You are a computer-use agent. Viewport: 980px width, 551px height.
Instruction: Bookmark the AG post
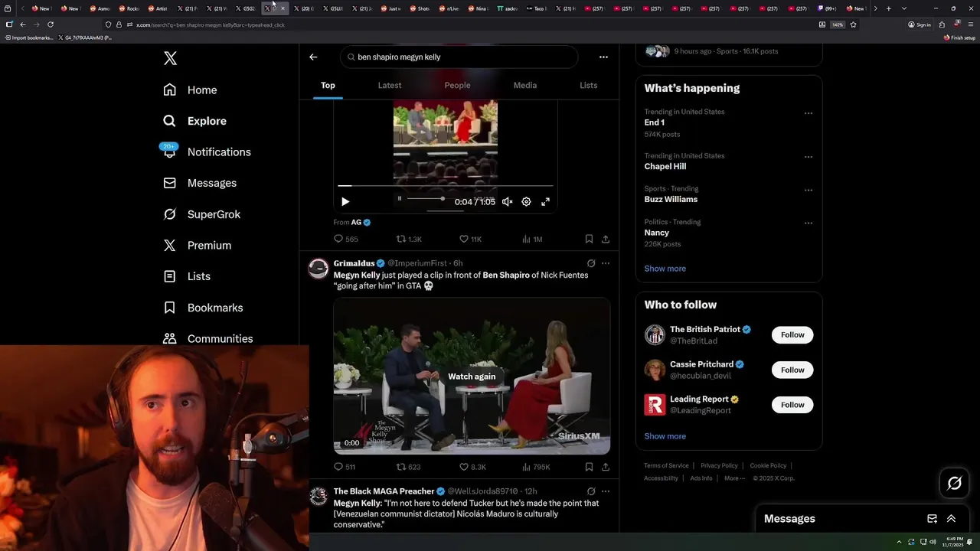(589, 239)
